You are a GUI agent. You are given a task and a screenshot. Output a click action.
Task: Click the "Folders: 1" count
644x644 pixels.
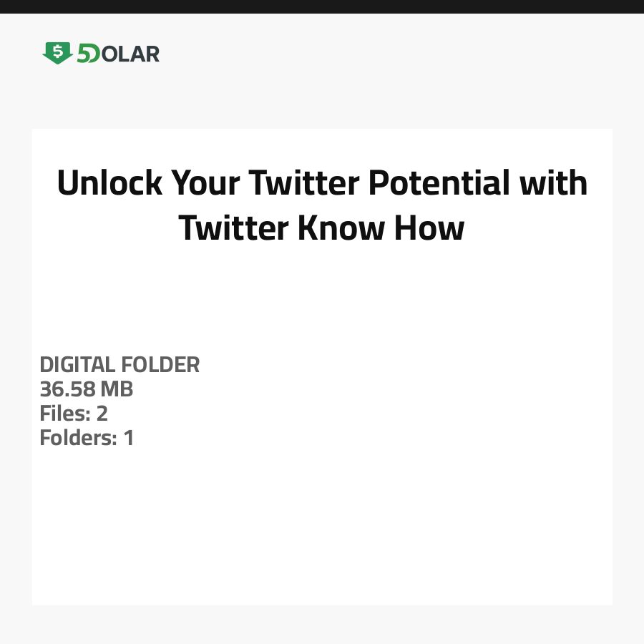(x=87, y=438)
